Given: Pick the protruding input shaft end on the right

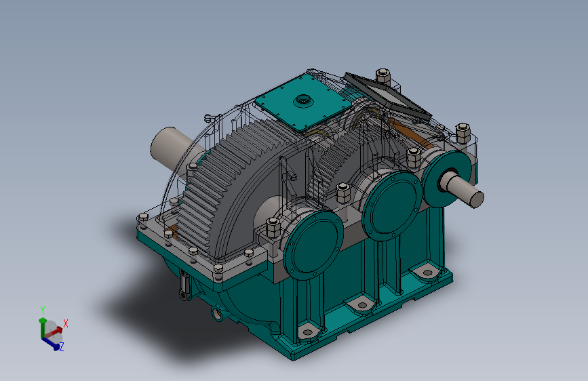Looking at the screenshot, I should (x=465, y=190).
